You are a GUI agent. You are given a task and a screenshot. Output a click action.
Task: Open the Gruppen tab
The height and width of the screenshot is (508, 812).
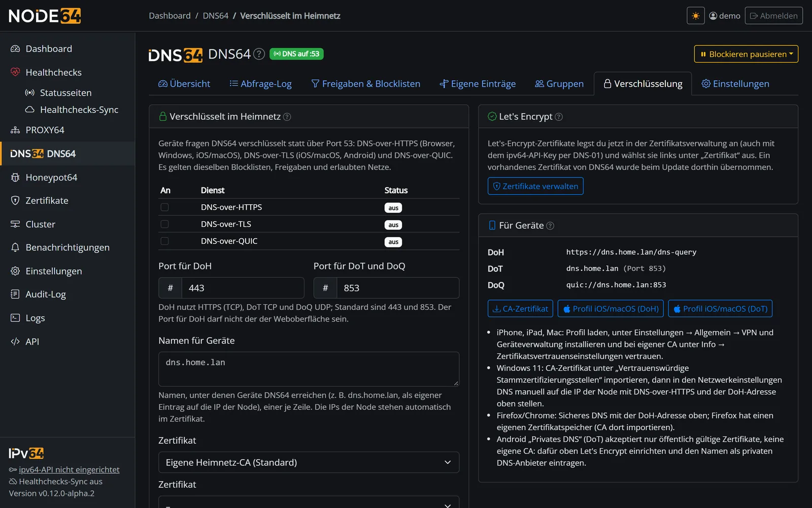point(559,84)
